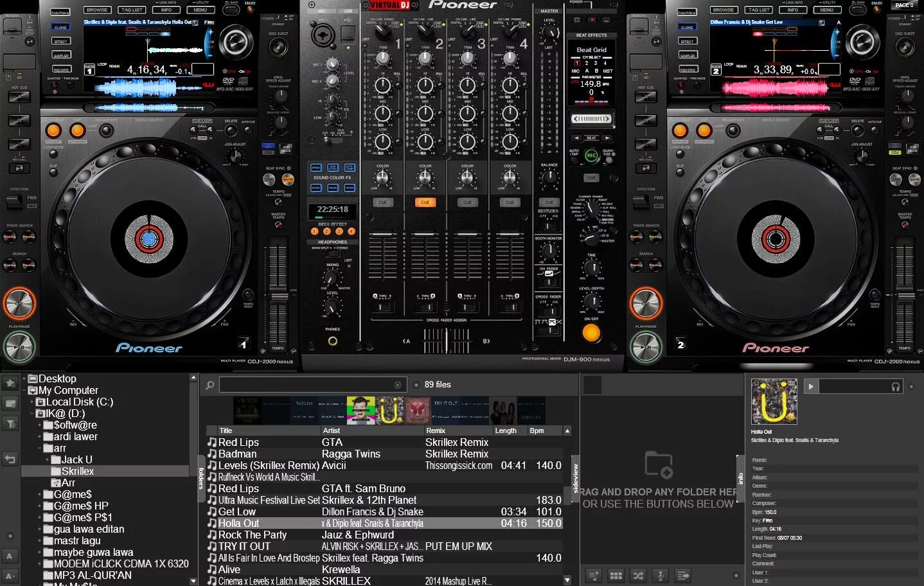This screenshot has height=586, width=924.
Task: Open right deck TAG LIST tab
Action: coord(759,10)
